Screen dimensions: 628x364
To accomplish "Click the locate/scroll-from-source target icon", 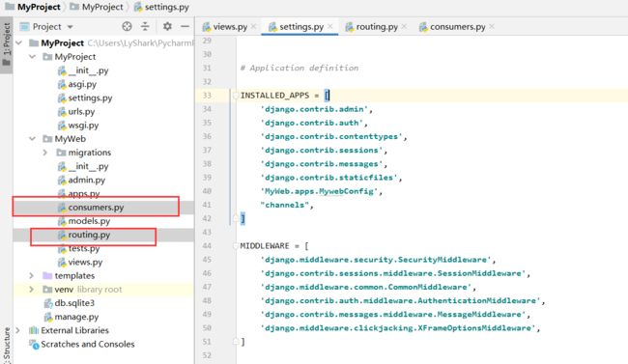I will (127, 26).
